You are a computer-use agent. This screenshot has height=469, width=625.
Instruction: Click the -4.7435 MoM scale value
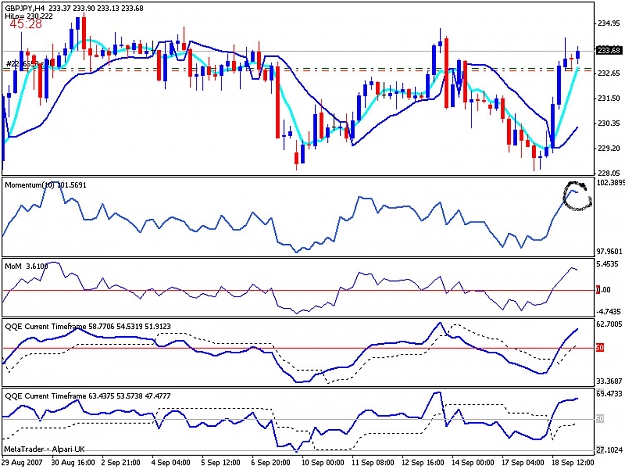coord(609,312)
